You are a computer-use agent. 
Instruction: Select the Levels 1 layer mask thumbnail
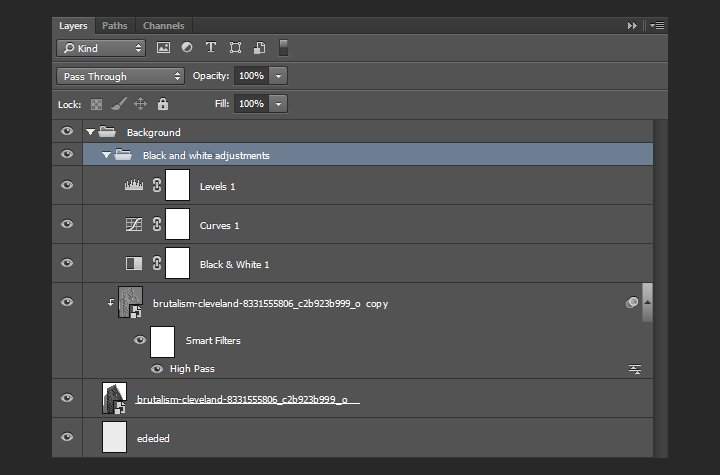point(177,185)
